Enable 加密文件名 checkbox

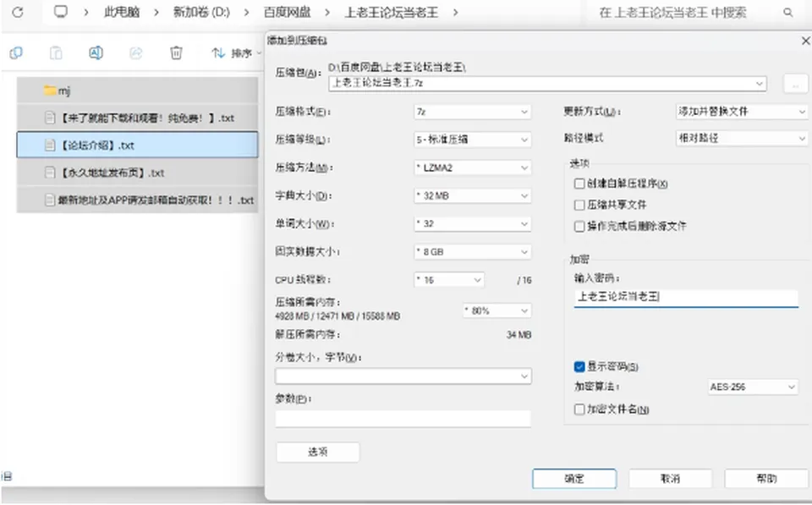pos(579,409)
